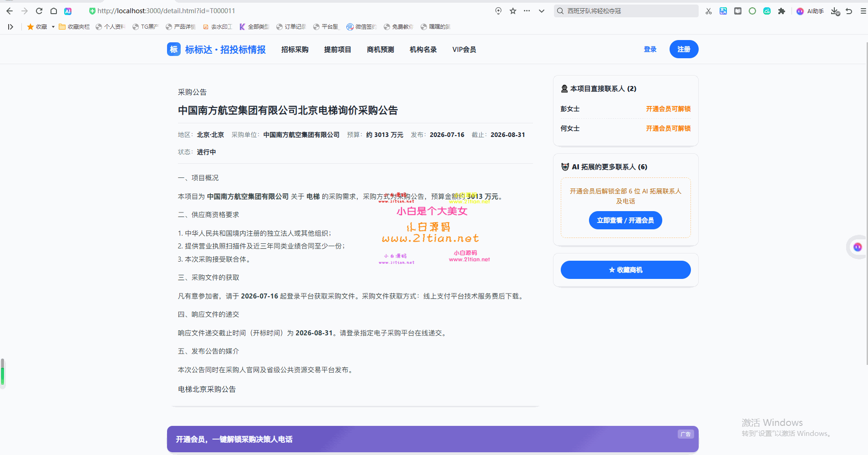Click the green circle extension icon

click(752, 11)
